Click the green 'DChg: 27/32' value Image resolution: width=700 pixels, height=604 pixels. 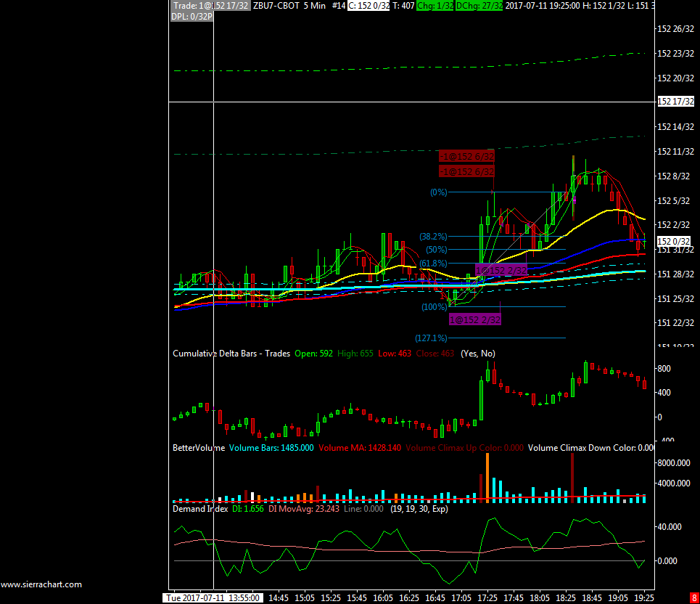click(479, 5)
